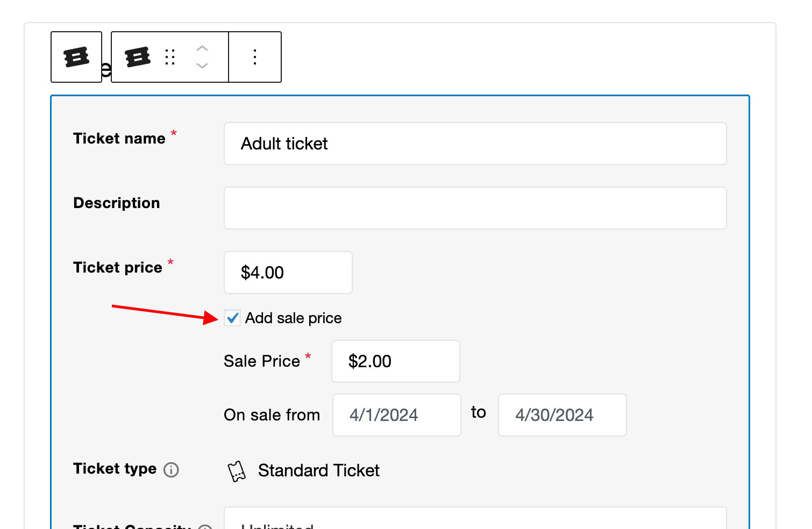
Task: Move the ticket block up
Action: click(x=202, y=49)
